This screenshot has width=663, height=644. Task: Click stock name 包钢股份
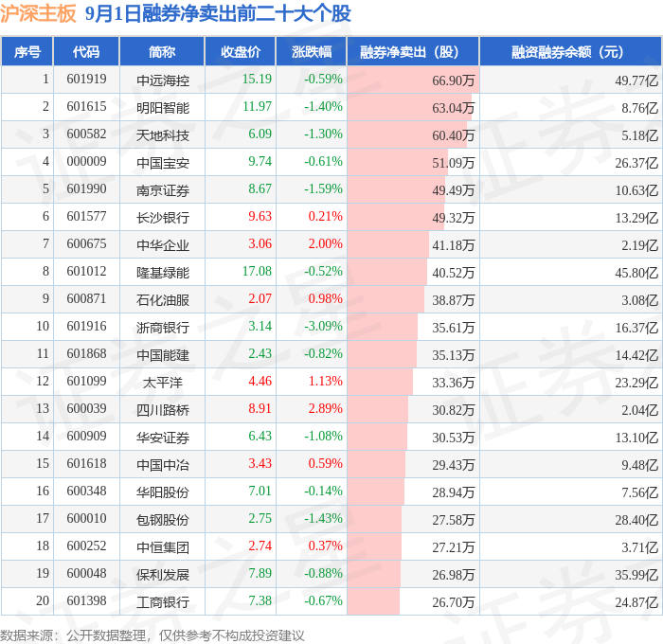point(162,520)
